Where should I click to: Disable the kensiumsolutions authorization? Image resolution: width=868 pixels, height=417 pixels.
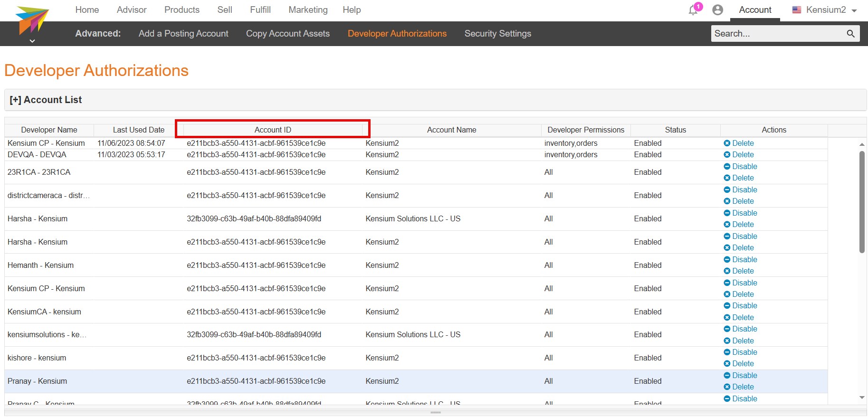point(740,329)
